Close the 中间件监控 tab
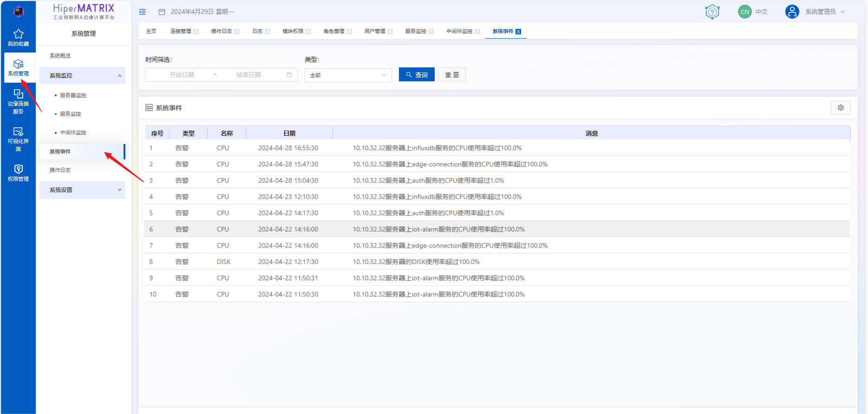Viewport: 868px width, 414px height. click(x=477, y=32)
